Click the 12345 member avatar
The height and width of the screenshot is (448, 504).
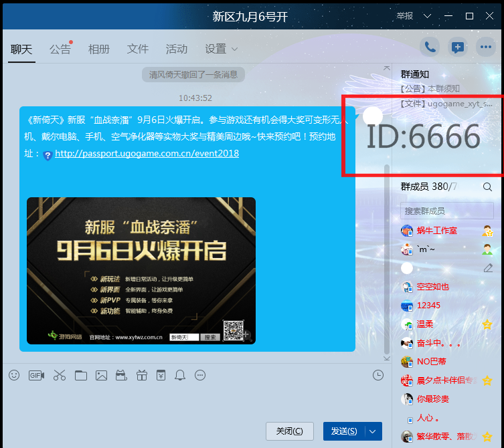[407, 306]
